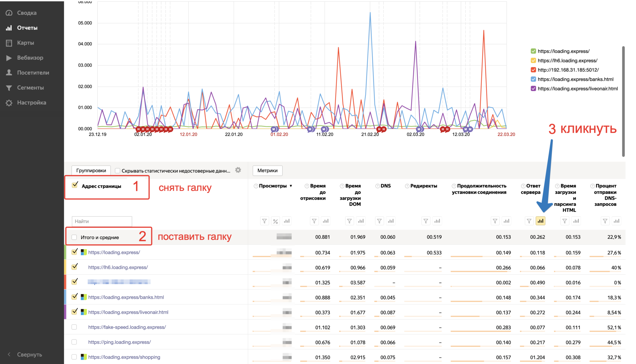The height and width of the screenshot is (364, 636).
Task: Uncheck the Адрес страницы checkbox
Action: (x=75, y=185)
